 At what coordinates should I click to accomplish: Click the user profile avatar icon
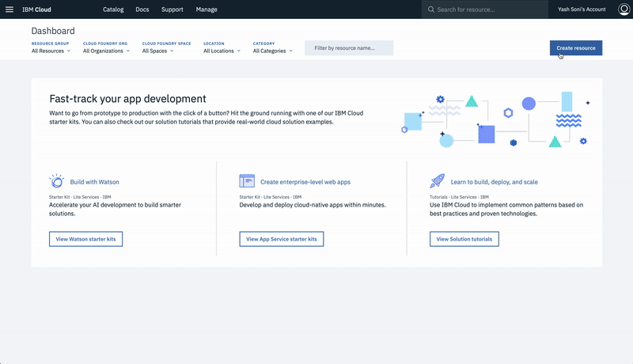click(624, 9)
